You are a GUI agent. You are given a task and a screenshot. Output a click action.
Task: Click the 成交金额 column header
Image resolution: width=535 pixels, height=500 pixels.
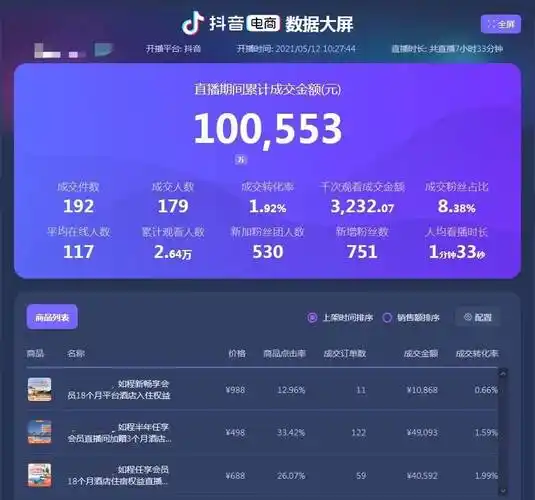[421, 353]
